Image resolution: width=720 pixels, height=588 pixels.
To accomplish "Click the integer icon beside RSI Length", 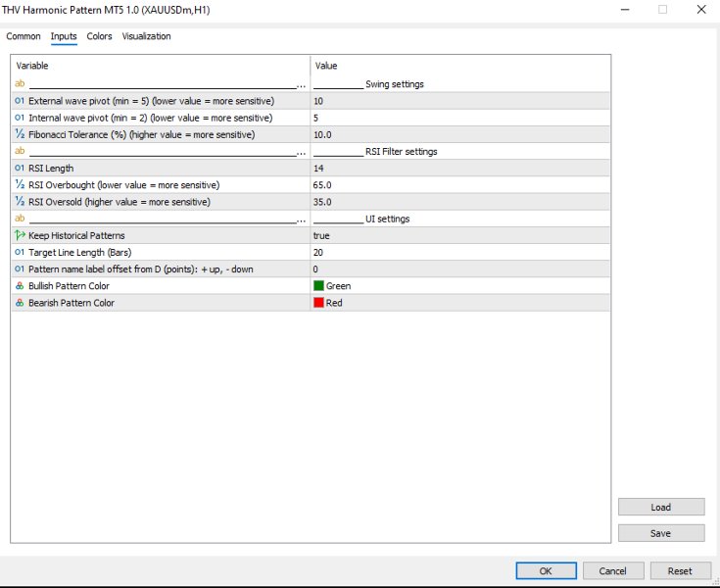I will (20, 169).
